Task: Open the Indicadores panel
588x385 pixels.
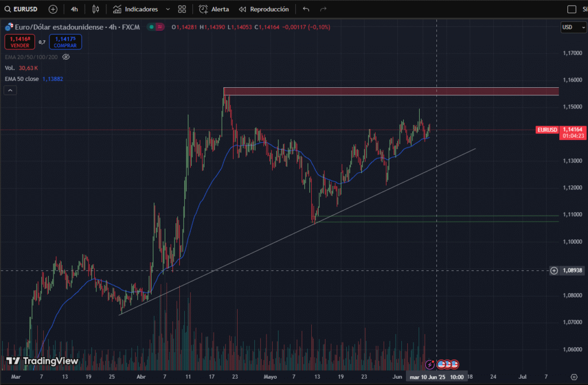Action: tap(136, 9)
